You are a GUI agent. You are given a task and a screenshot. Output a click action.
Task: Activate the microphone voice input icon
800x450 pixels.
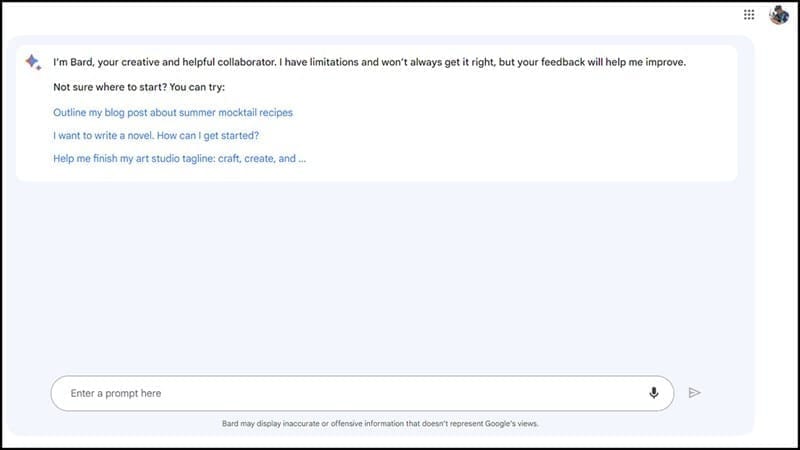[x=654, y=393]
